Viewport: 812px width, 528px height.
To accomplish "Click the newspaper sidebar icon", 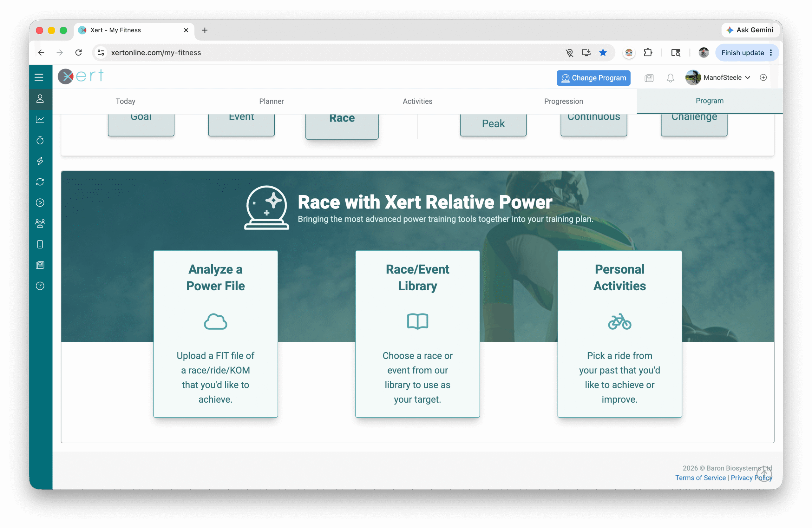I will pyautogui.click(x=40, y=265).
